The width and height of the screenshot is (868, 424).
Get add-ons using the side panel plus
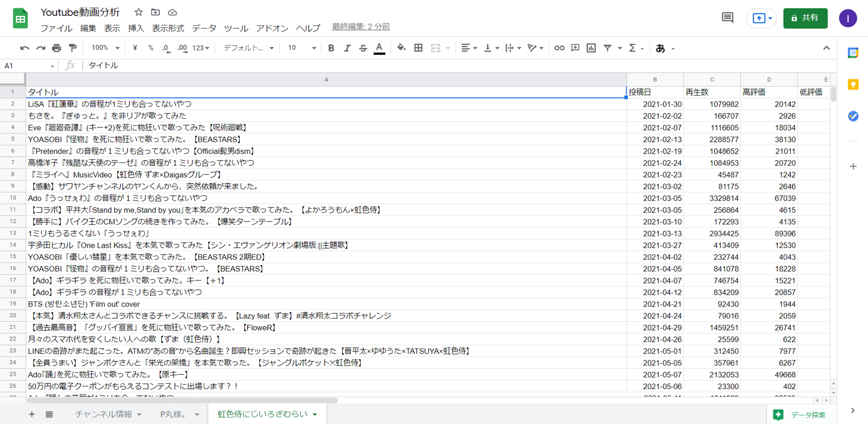coord(853,166)
